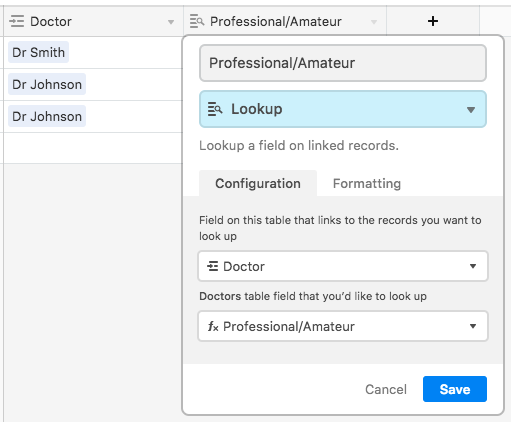Select the second Dr Johnson record chip
This screenshot has width=511, height=422.
47,116
